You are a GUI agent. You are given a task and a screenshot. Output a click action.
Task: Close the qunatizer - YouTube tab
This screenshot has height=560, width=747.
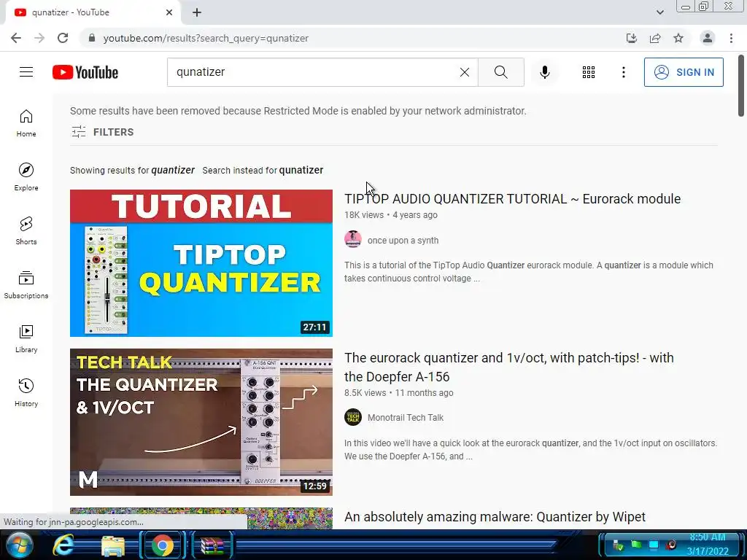(169, 12)
